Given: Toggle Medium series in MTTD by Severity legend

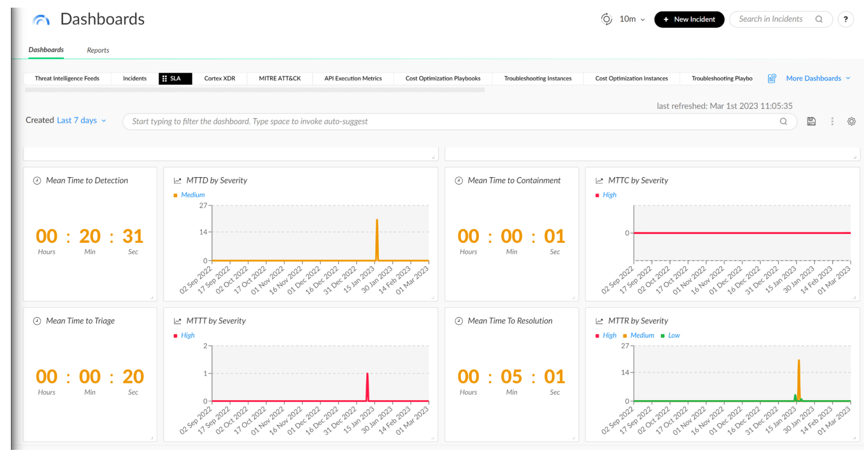Looking at the screenshot, I should (x=192, y=195).
